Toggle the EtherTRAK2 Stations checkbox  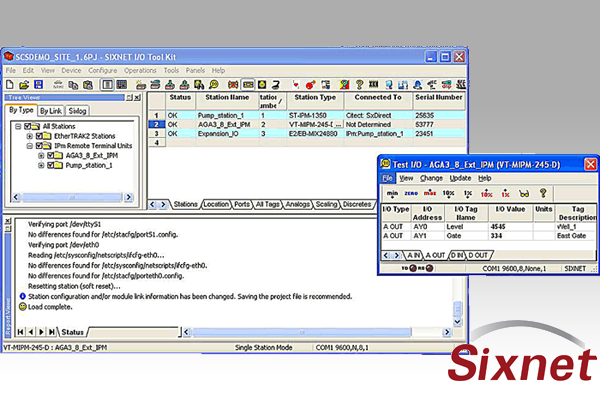click(39, 136)
